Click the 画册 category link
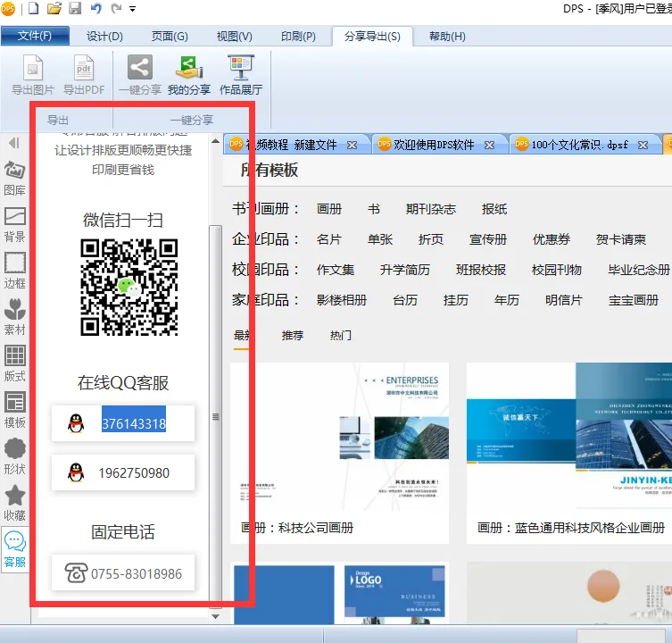This screenshot has width=672, height=643. coord(329,209)
